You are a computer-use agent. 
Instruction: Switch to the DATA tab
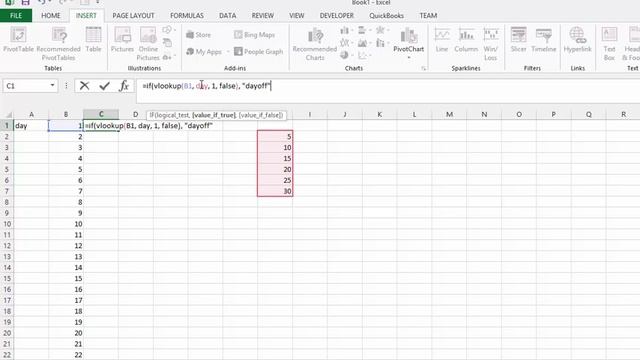point(227,16)
